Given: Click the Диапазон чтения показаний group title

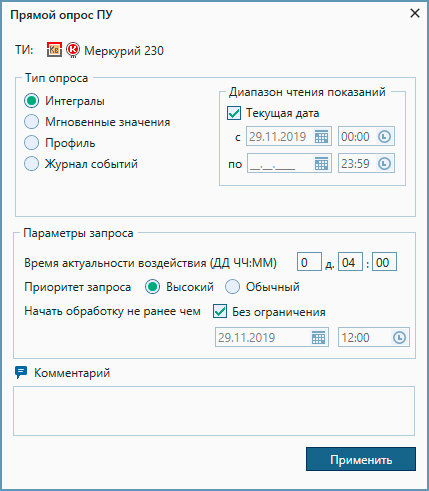Looking at the screenshot, I should click(x=307, y=92).
